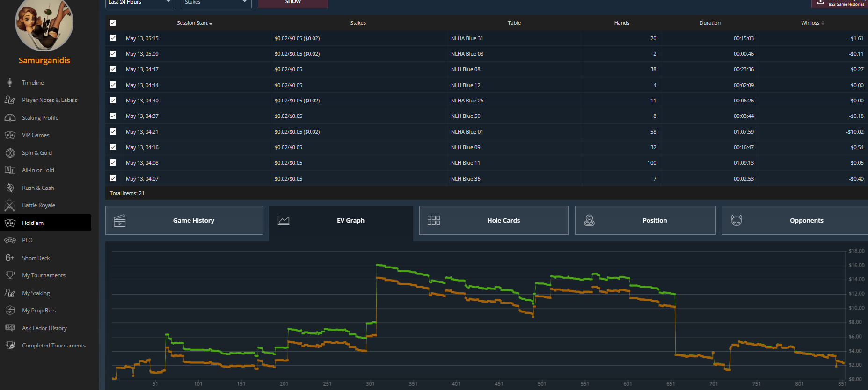
Task: Toggle the select-all sessions checkbox
Action: tap(113, 23)
